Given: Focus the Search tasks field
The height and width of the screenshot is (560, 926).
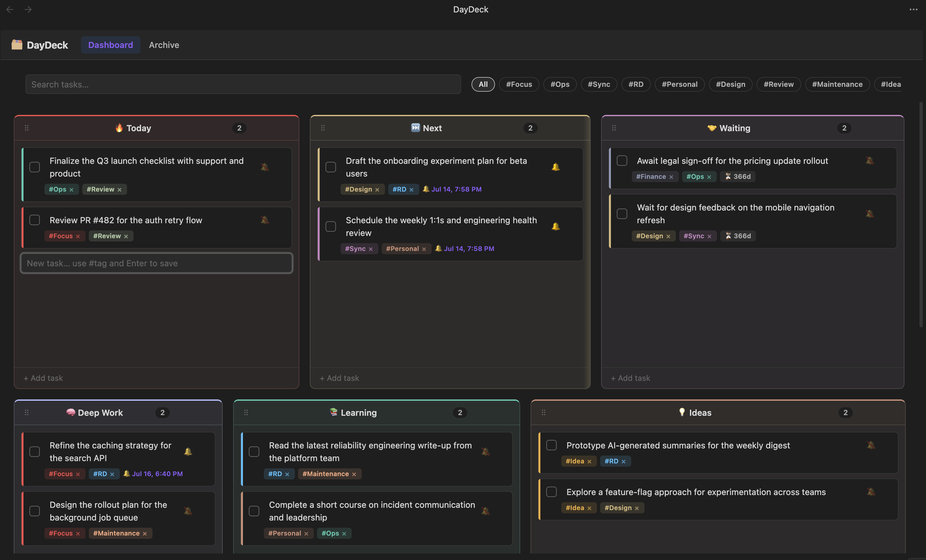Looking at the screenshot, I should (243, 84).
